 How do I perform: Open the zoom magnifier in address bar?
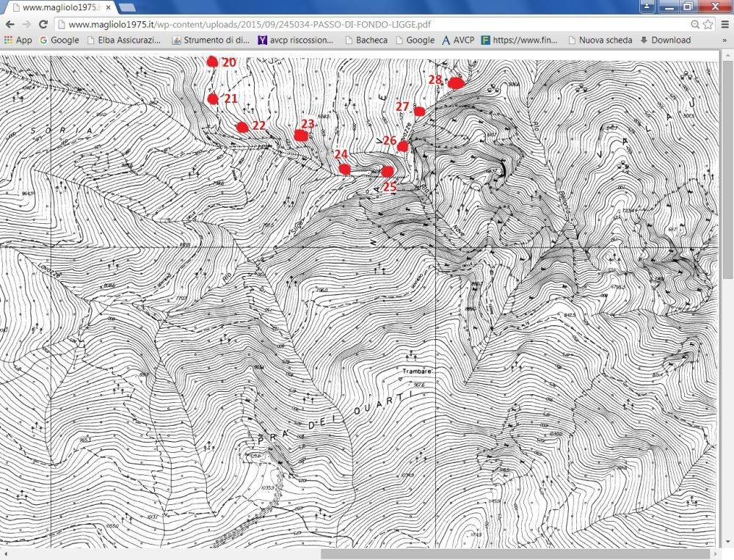pyautogui.click(x=695, y=24)
